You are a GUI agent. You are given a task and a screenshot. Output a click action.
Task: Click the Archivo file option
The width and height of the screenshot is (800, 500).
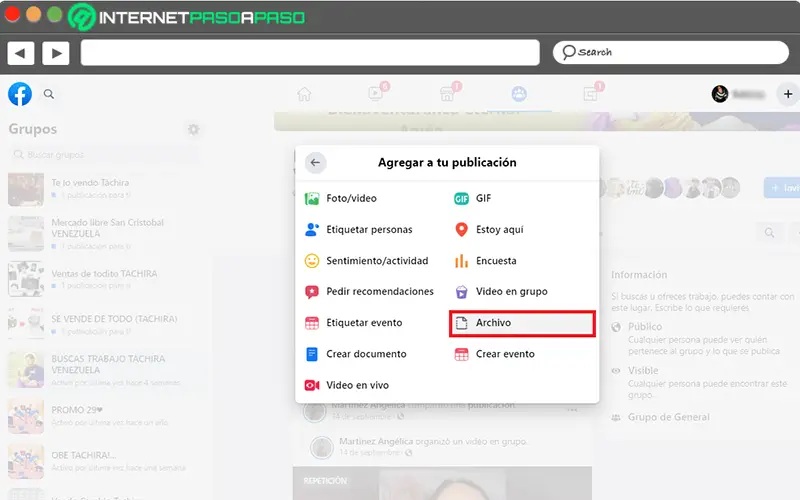tap(522, 323)
